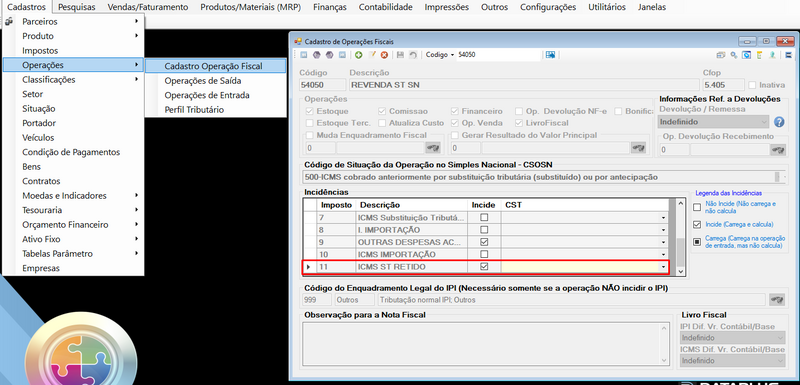This screenshot has width=800, height=385.
Task: Open the Contabilidade menu
Action: click(x=385, y=7)
